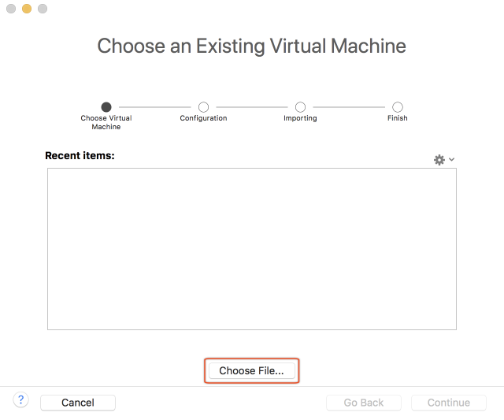Click the Continue button
504x420 pixels.
point(449,403)
